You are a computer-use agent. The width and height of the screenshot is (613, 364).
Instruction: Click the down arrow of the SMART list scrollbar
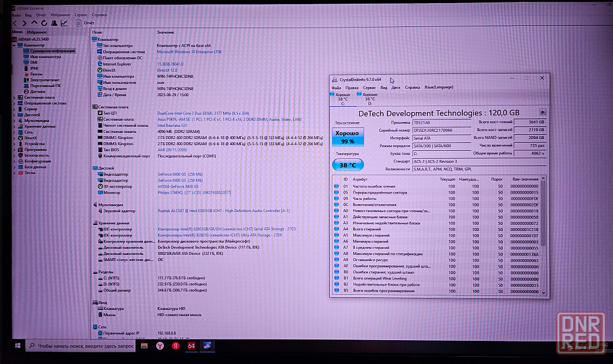coord(543,292)
